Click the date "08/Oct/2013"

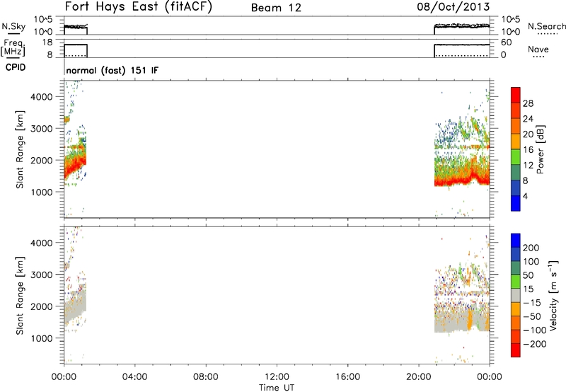click(454, 7)
